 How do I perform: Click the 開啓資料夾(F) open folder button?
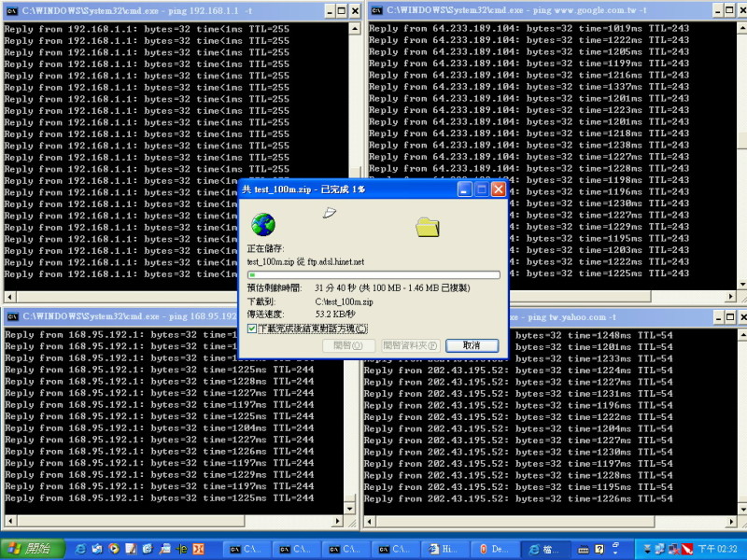pyautogui.click(x=410, y=345)
